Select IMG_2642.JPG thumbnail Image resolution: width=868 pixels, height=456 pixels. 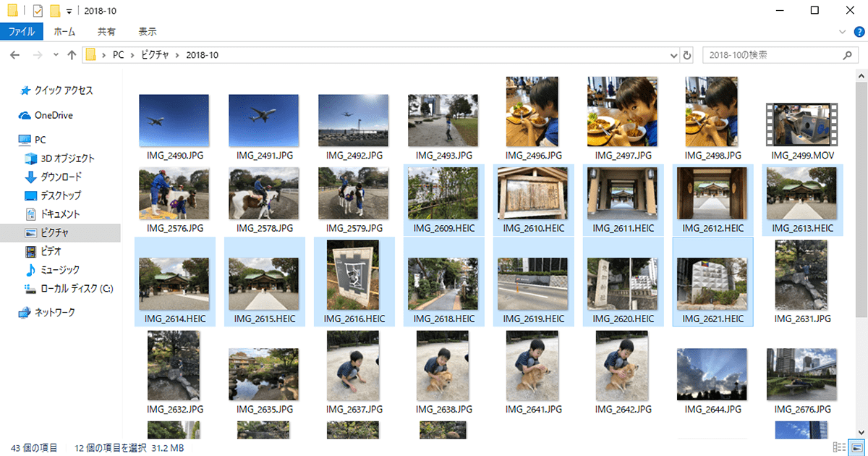(x=622, y=366)
